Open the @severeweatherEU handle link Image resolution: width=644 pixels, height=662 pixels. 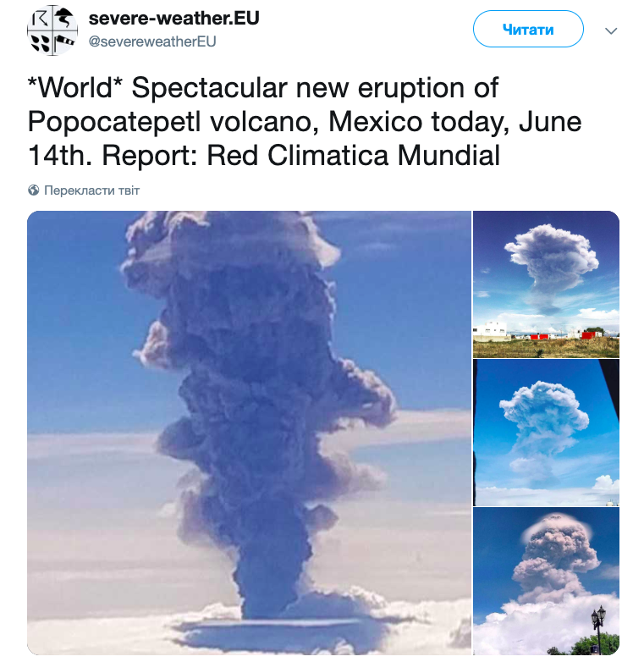[x=152, y=41]
